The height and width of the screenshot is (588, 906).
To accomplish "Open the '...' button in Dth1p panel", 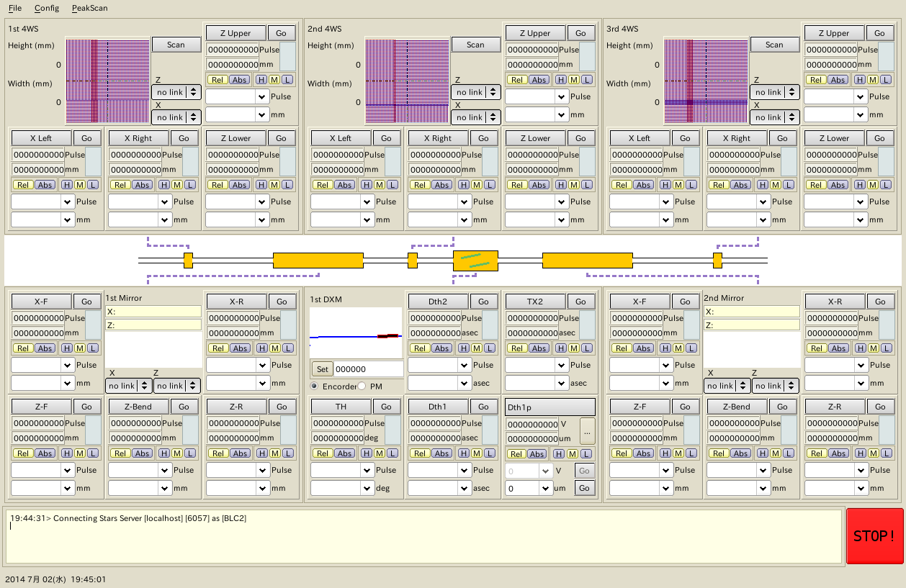I will pyautogui.click(x=587, y=430).
